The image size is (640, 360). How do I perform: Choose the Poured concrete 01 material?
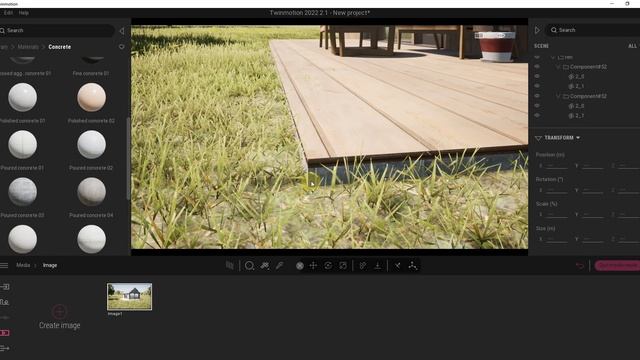pyautogui.click(x=22, y=145)
